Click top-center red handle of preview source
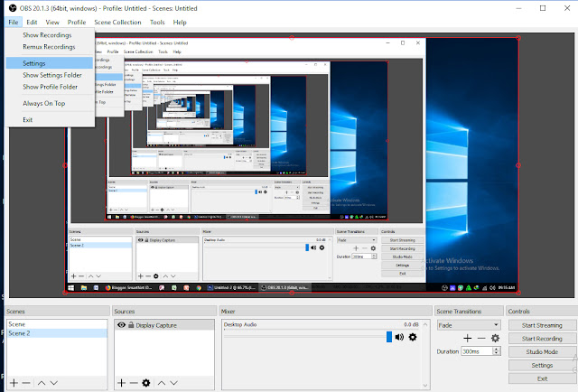The image size is (578, 392). pyautogui.click(x=292, y=38)
